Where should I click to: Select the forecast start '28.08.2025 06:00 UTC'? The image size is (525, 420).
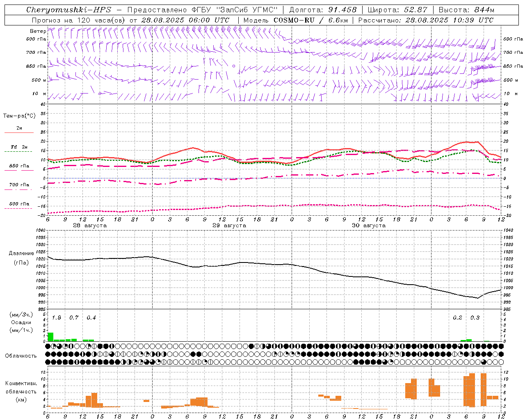(185, 20)
